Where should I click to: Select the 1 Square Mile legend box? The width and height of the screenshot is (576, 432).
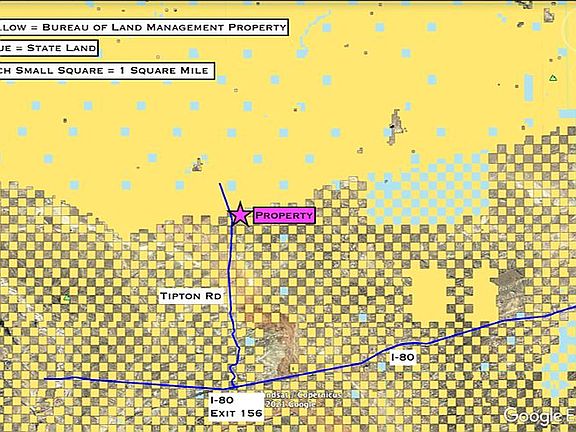pos(107,71)
